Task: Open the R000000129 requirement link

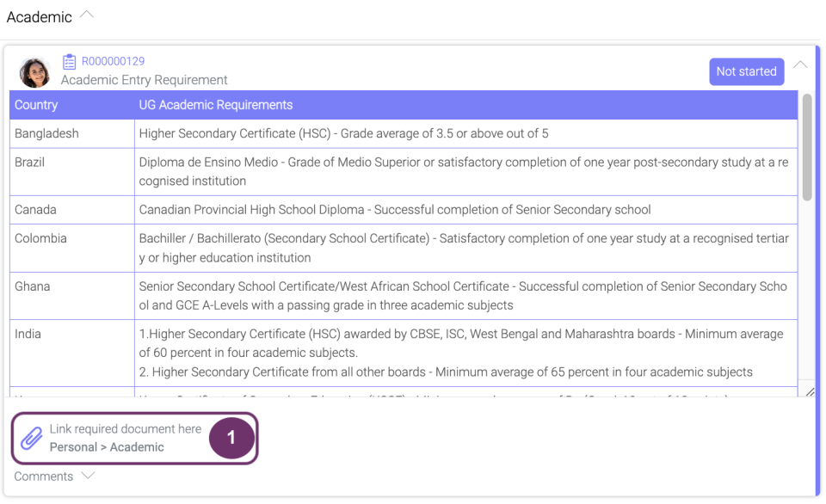Action: (113, 62)
